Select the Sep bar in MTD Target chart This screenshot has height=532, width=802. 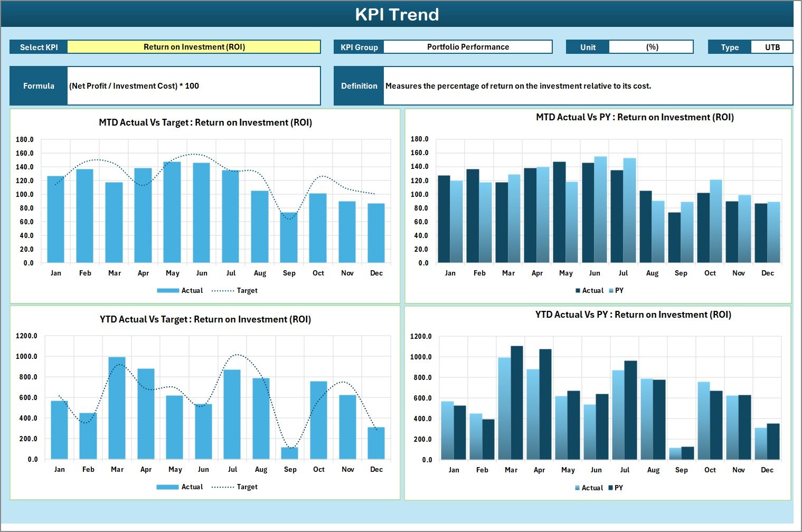[289, 237]
